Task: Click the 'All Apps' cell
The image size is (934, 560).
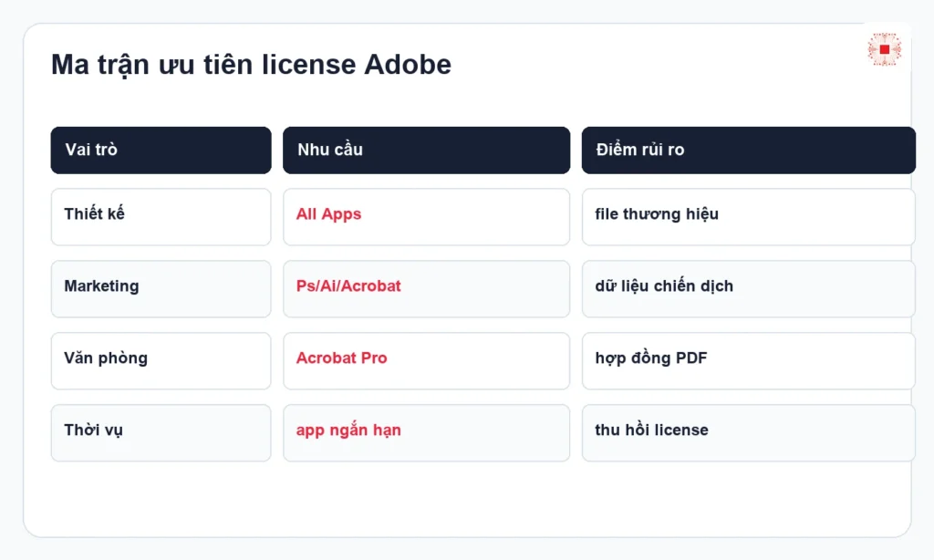Action: [x=427, y=217]
